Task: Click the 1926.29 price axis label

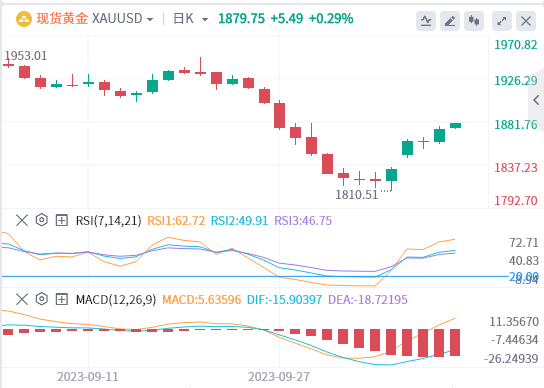Action: (x=516, y=81)
